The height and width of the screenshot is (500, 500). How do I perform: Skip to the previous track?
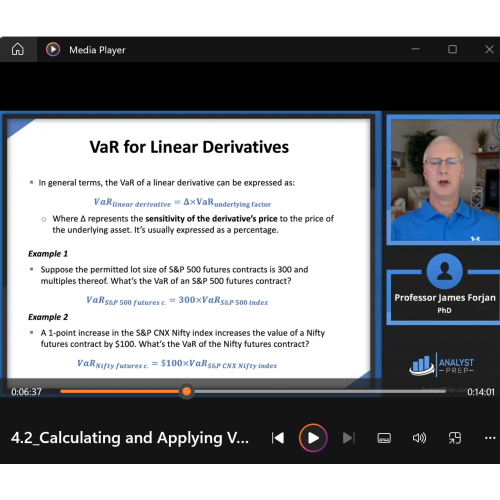coord(278,438)
